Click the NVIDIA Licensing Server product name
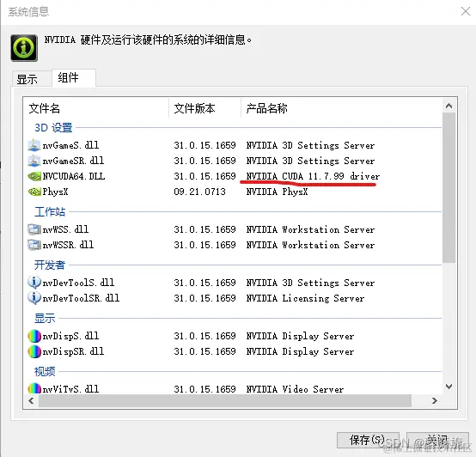This screenshot has width=476, height=457. [305, 298]
